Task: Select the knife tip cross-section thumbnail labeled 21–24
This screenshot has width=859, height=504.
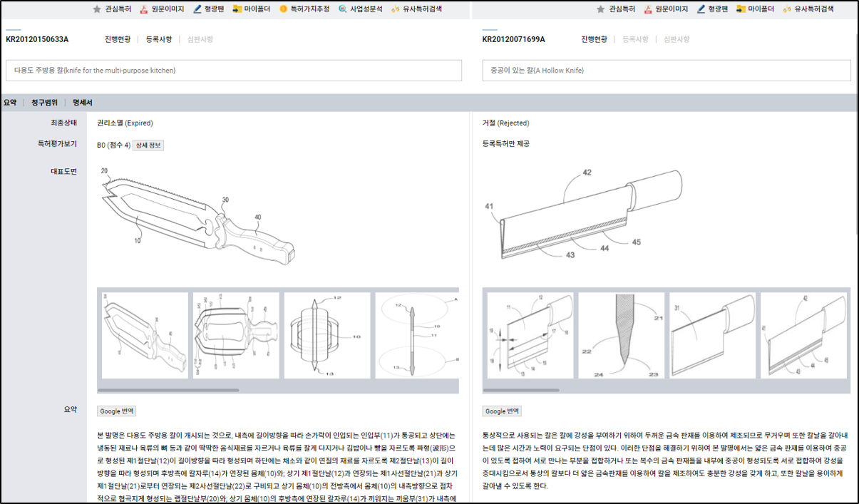Action: 621,334
